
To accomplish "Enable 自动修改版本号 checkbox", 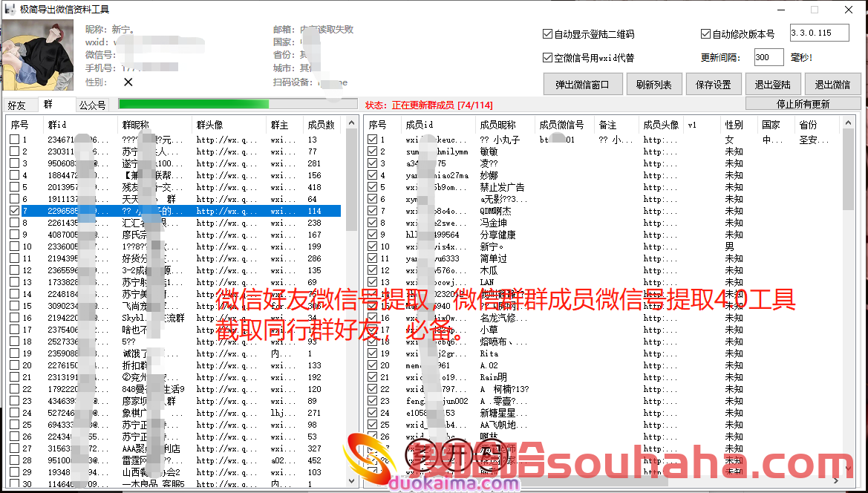I will (x=705, y=34).
